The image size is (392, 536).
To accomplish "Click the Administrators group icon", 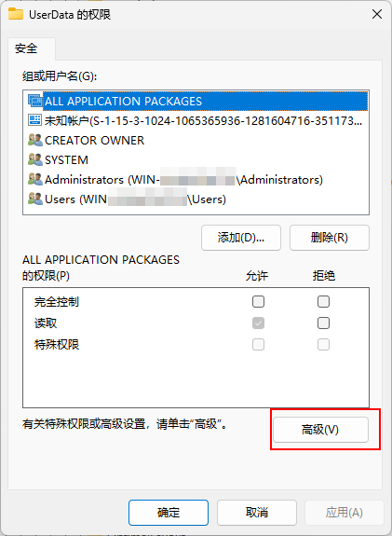I will pos(35,179).
